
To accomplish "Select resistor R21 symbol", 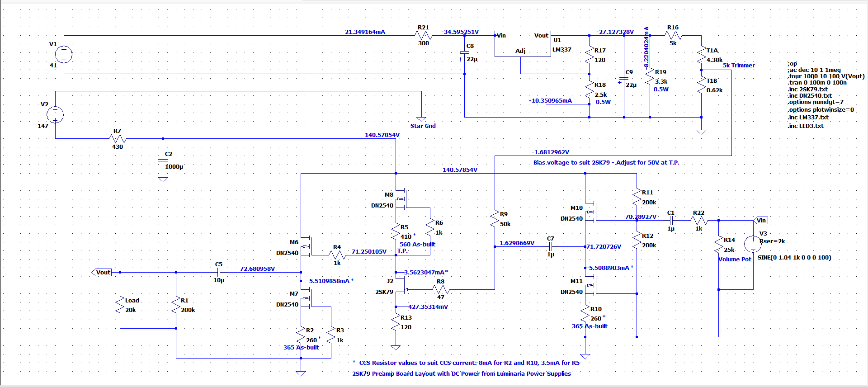I will [x=423, y=35].
